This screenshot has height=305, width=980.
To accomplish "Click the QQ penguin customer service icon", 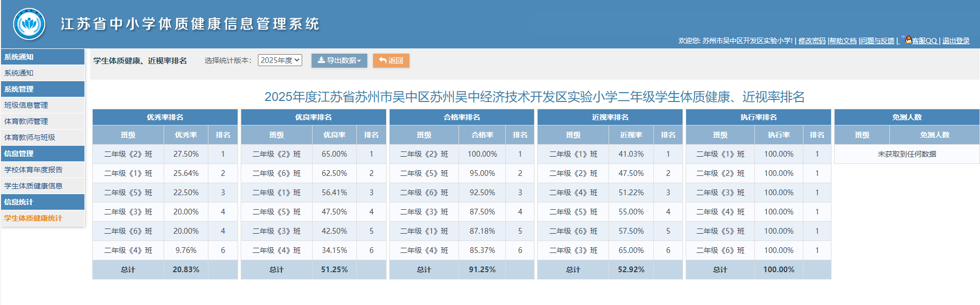I will (x=908, y=40).
